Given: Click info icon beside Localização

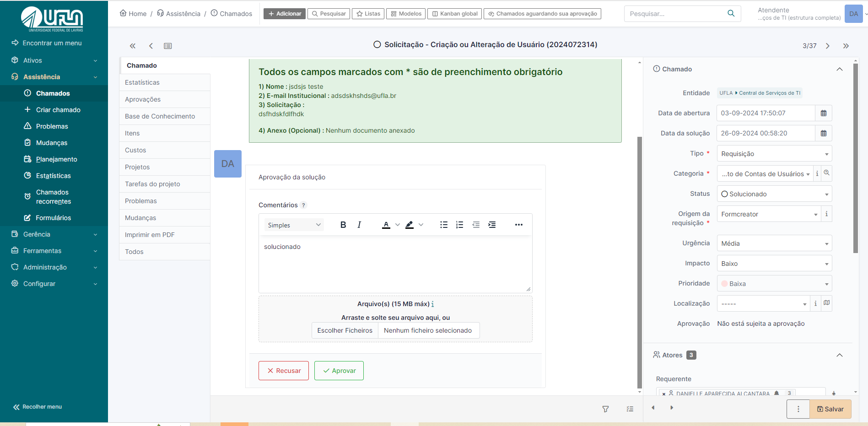Looking at the screenshot, I should (x=815, y=303).
